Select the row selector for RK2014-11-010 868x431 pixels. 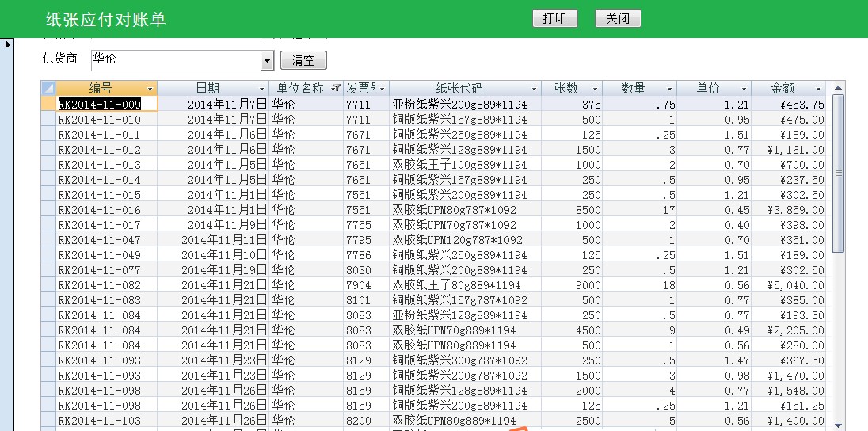(49, 119)
